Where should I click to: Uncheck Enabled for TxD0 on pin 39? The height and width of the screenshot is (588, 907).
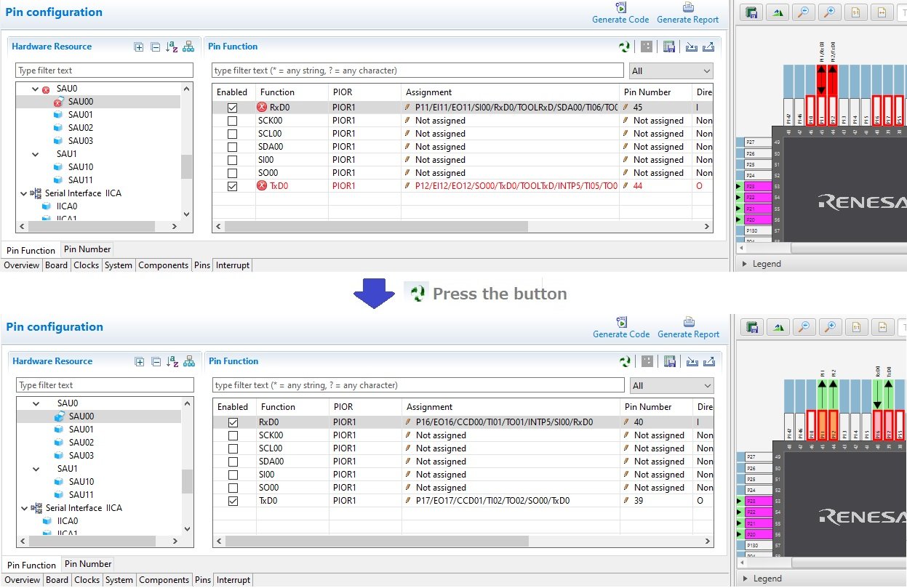(x=233, y=501)
